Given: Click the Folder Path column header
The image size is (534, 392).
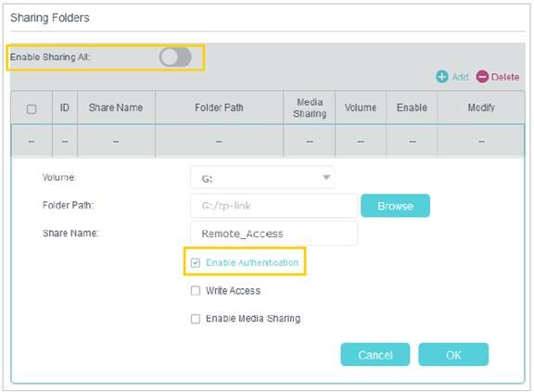Looking at the screenshot, I should 219,107.
